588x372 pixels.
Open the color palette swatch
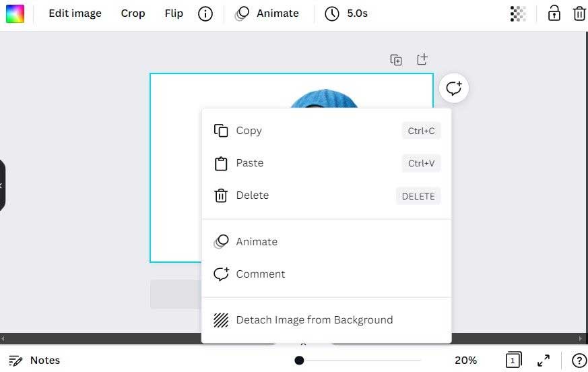point(15,13)
